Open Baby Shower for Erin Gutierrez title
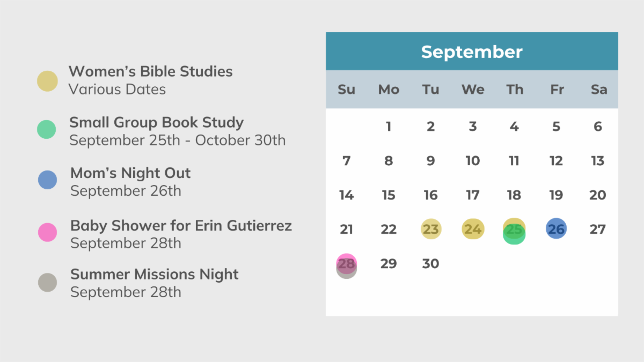The width and height of the screenshot is (644, 362). 181,225
